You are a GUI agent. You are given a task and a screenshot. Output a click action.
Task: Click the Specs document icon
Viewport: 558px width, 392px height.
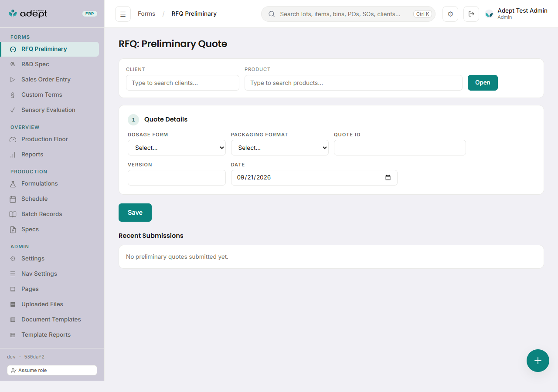coord(13,230)
